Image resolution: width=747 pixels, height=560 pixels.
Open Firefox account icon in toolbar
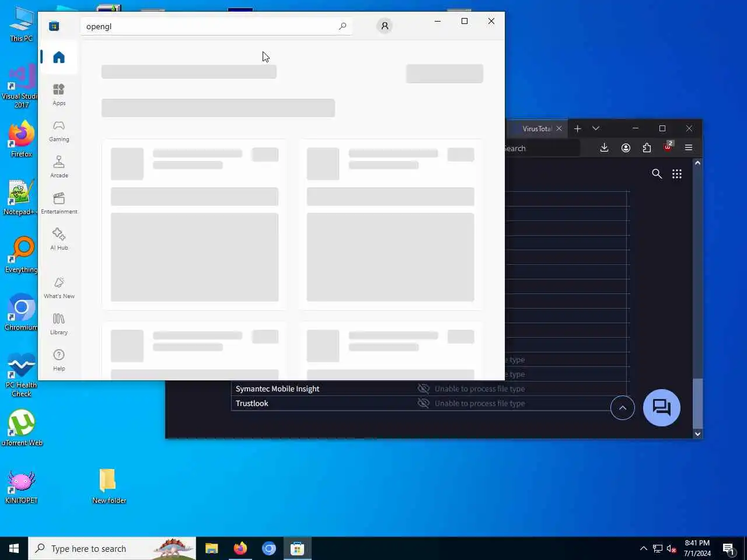(626, 148)
